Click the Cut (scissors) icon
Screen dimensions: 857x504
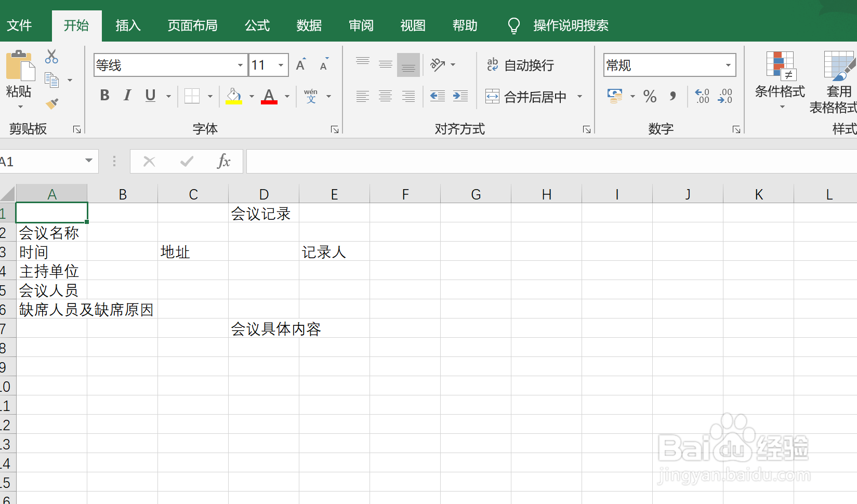point(51,56)
